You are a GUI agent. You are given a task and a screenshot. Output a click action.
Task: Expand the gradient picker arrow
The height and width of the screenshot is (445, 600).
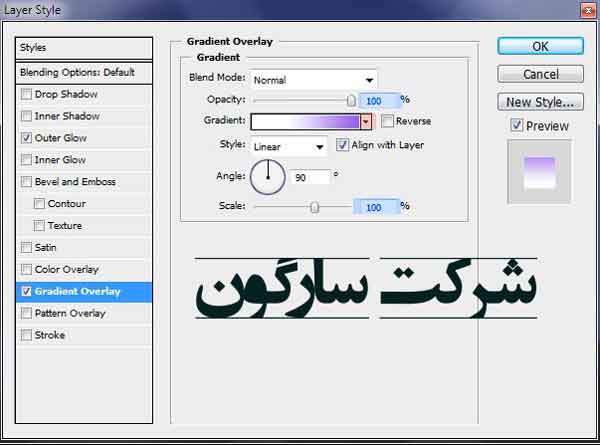point(366,121)
